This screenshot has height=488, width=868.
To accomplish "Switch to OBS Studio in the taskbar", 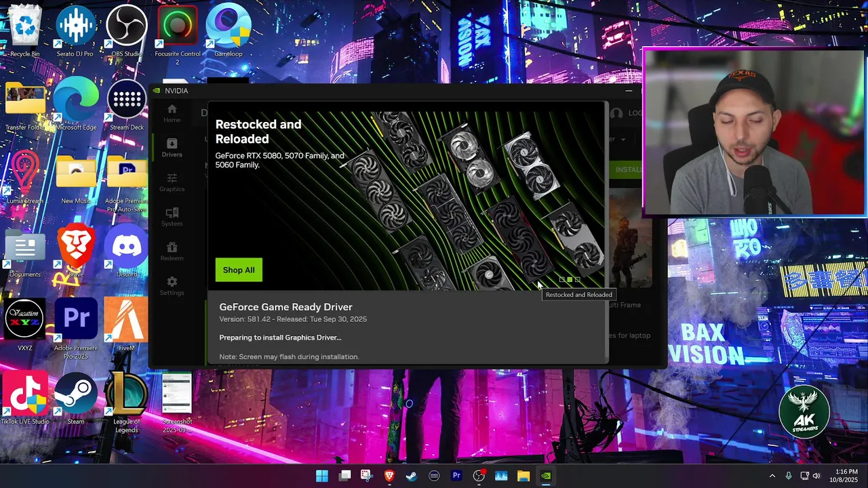I will click(479, 476).
